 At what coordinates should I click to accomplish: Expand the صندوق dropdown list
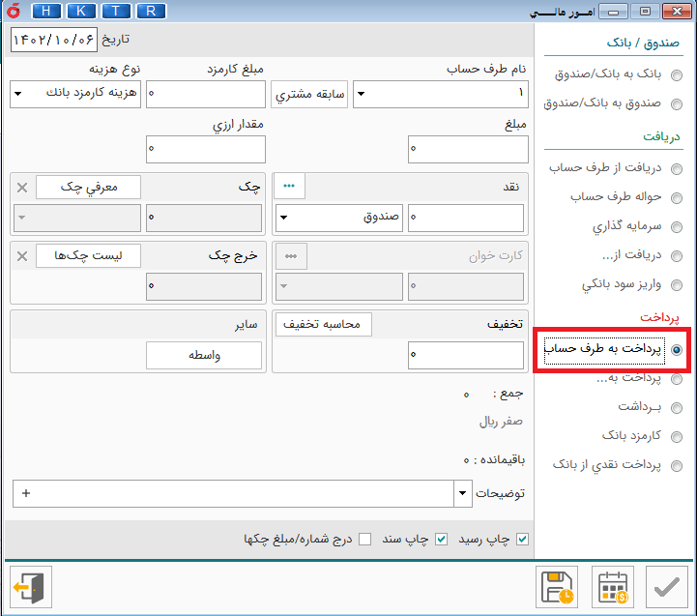(284, 218)
